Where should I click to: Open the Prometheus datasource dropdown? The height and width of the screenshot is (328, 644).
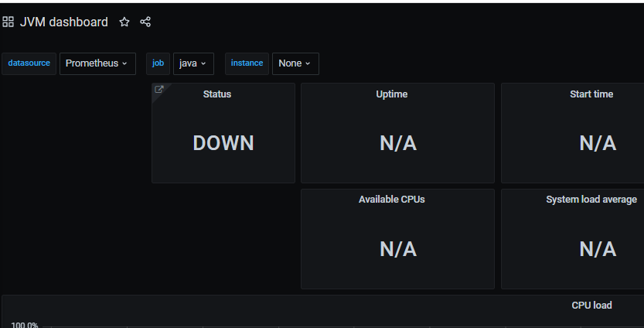[97, 63]
